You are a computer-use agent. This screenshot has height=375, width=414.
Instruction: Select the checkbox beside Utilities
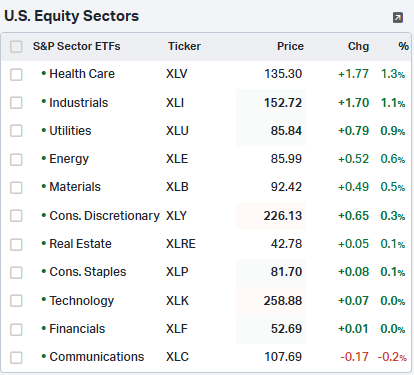[x=16, y=131]
